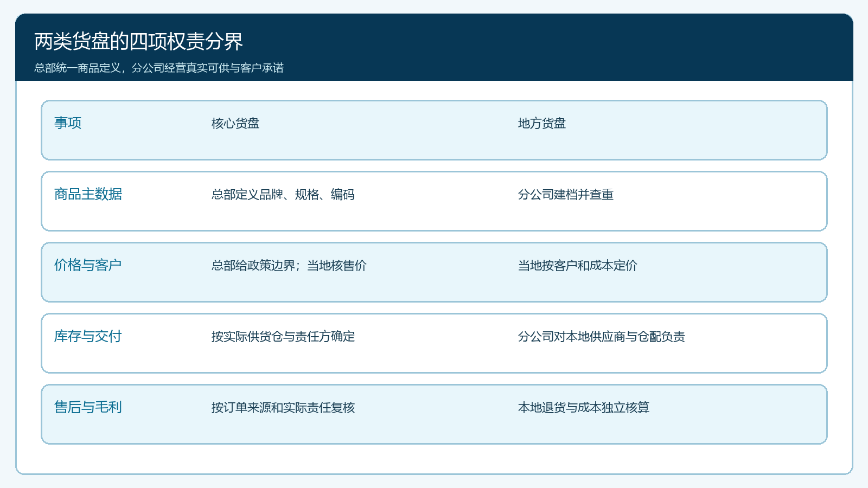The height and width of the screenshot is (488, 868).
Task: Click the 售后与毛利 row label
Action: (x=88, y=407)
